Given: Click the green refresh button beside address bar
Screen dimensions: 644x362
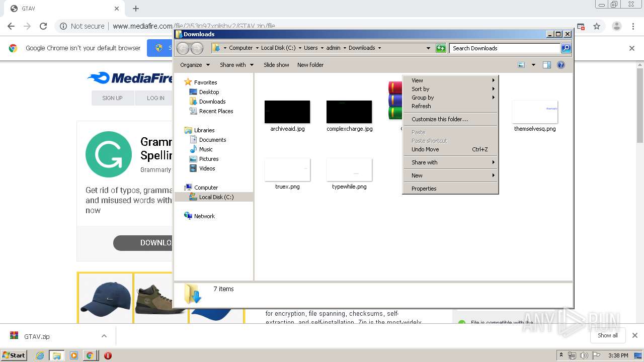Looking at the screenshot, I should coord(441,48).
